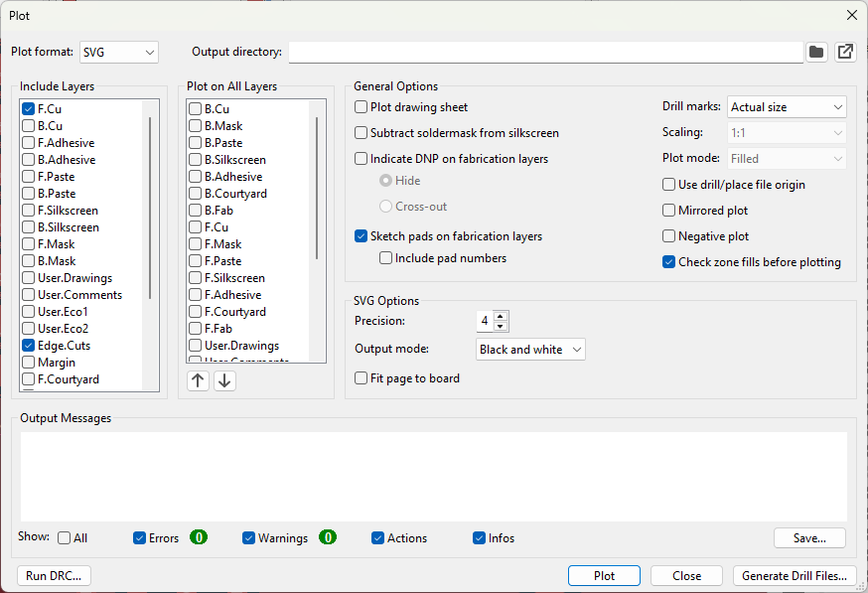The height and width of the screenshot is (593, 868).
Task: Open the Output mode dropdown
Action: tap(530, 349)
